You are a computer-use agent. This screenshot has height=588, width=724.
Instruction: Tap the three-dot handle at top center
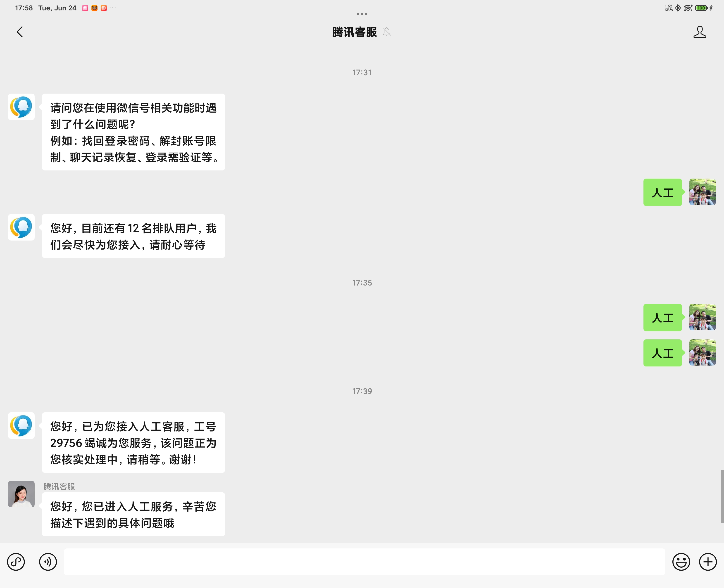[x=362, y=14]
